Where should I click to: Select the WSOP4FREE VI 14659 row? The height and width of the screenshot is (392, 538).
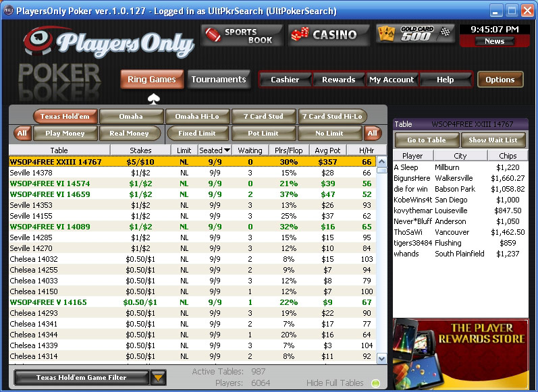point(192,194)
